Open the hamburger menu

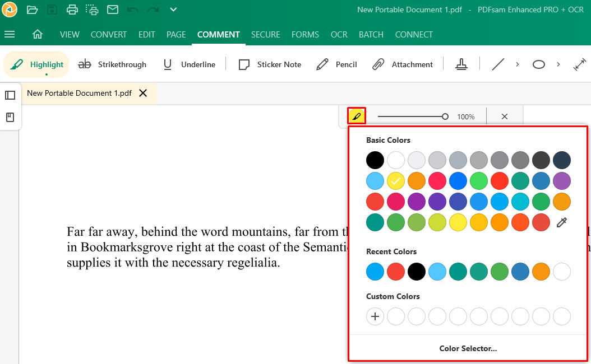pos(10,34)
